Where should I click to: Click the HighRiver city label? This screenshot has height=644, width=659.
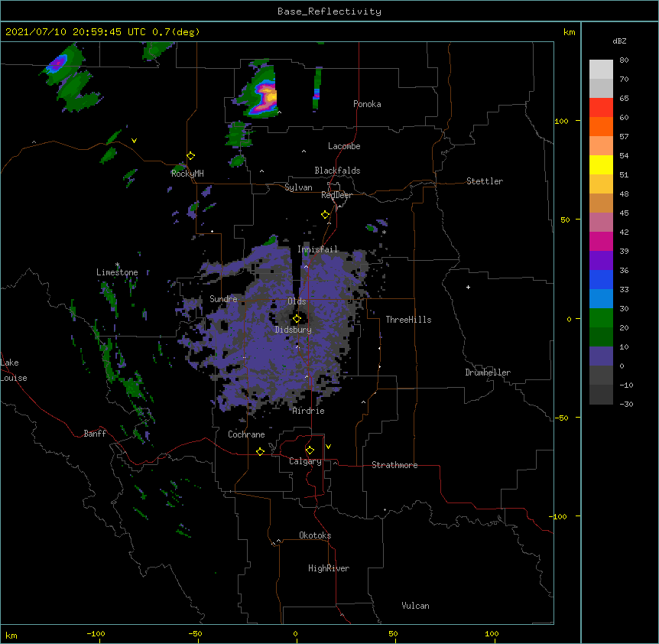329,568
